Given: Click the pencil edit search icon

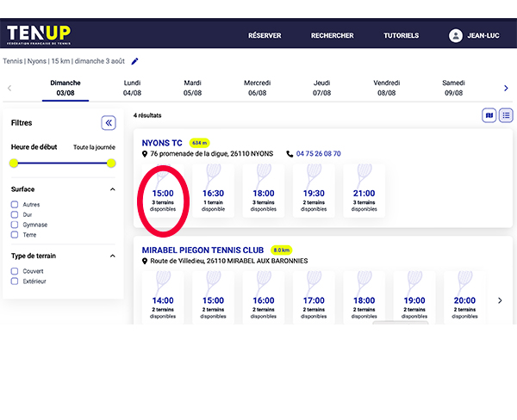Looking at the screenshot, I should 134,61.
